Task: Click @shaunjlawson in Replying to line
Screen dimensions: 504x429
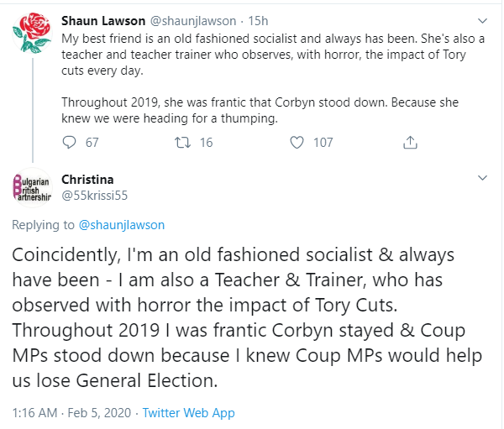Action: [122, 225]
